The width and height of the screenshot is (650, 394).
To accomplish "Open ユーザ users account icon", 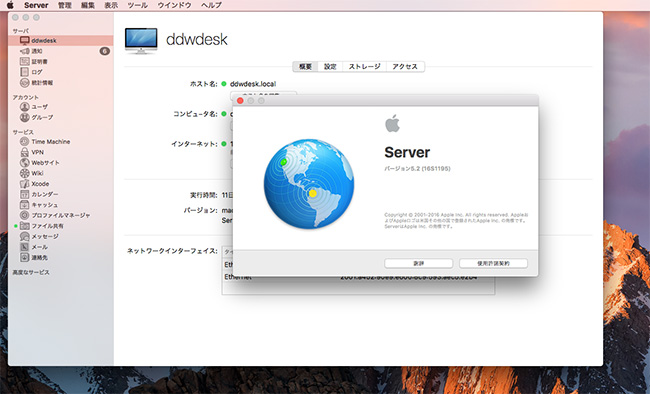I will [24, 107].
